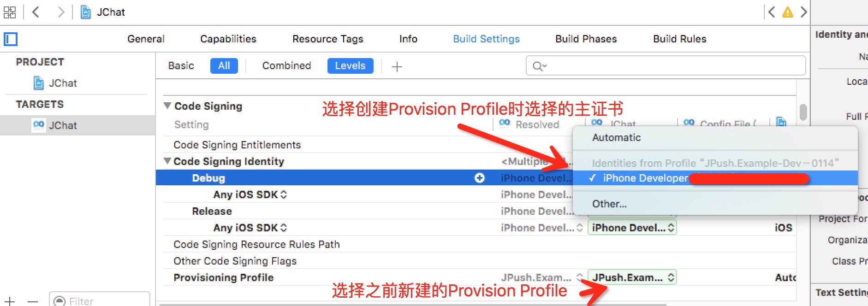Toggle the project and targets list panel icon

pos(11,39)
